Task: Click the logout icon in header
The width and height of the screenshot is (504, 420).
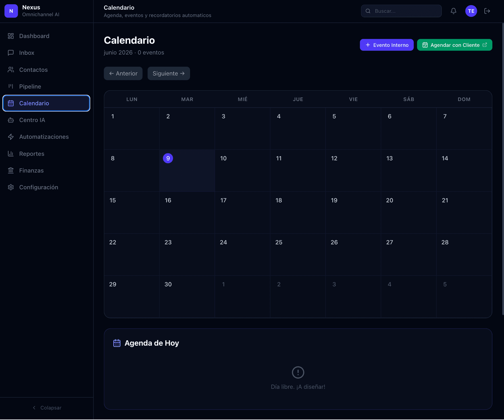Action: pos(487,11)
